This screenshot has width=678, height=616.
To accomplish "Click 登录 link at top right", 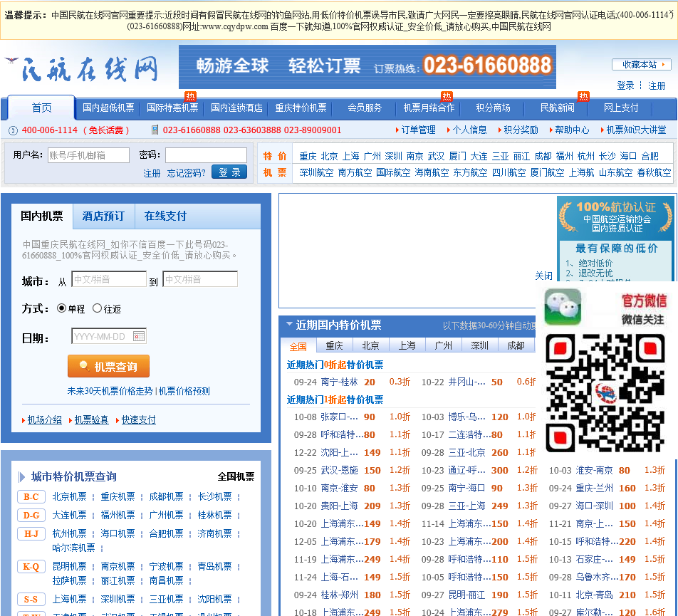I will 625,85.
